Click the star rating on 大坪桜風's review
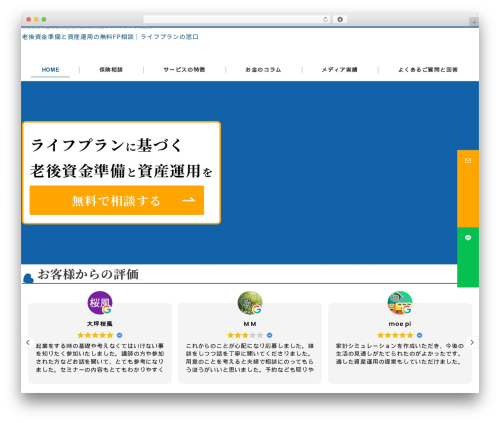Viewport: 500px width, 423px height. [95, 335]
